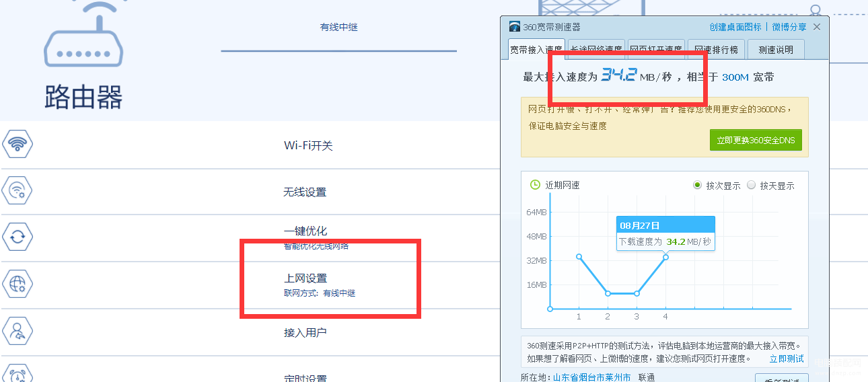Click the 300M bandwidth value

click(x=735, y=77)
